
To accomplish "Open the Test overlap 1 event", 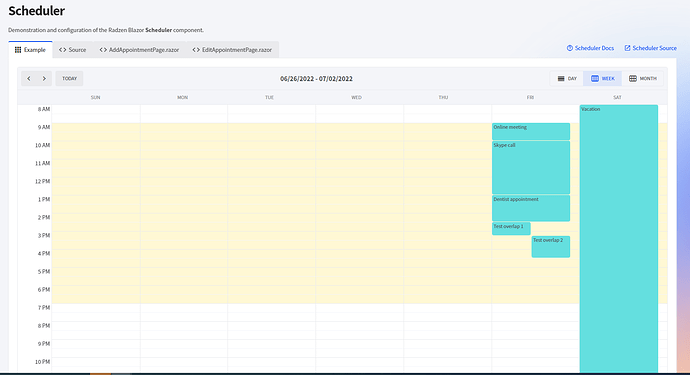I will pos(511,228).
